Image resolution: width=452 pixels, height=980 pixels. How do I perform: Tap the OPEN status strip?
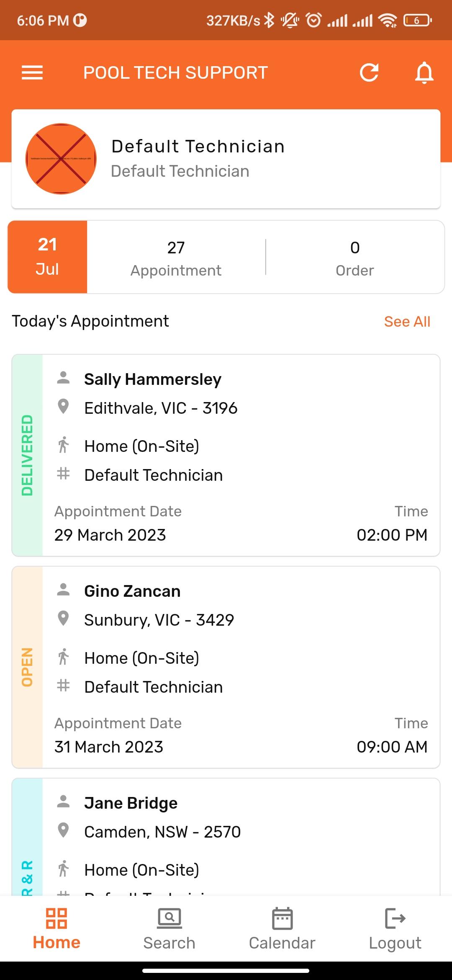click(x=27, y=667)
